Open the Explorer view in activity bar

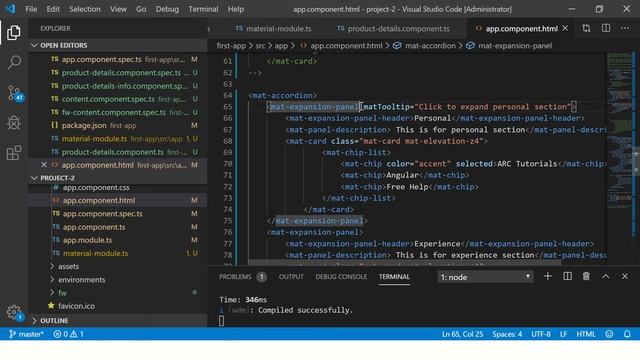coord(13,33)
